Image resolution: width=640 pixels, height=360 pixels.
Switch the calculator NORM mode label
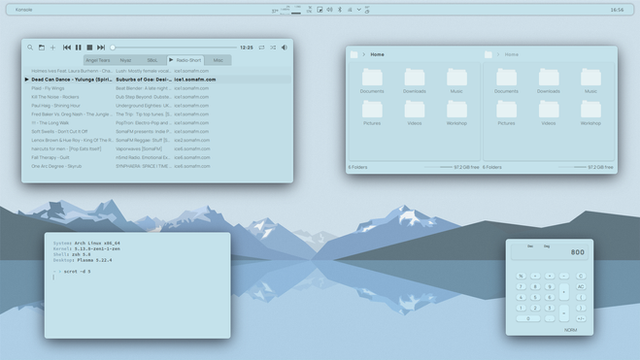pyautogui.click(x=571, y=330)
